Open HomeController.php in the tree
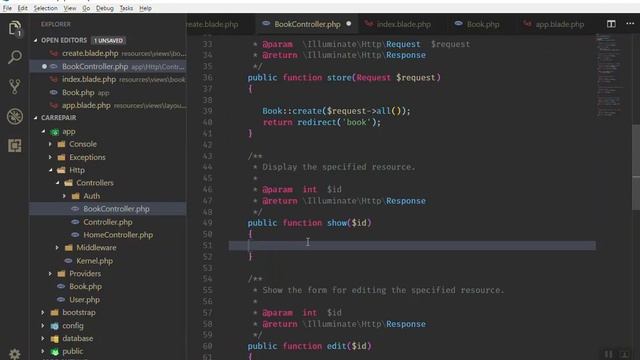The height and width of the screenshot is (360, 640). pyautogui.click(x=108, y=235)
